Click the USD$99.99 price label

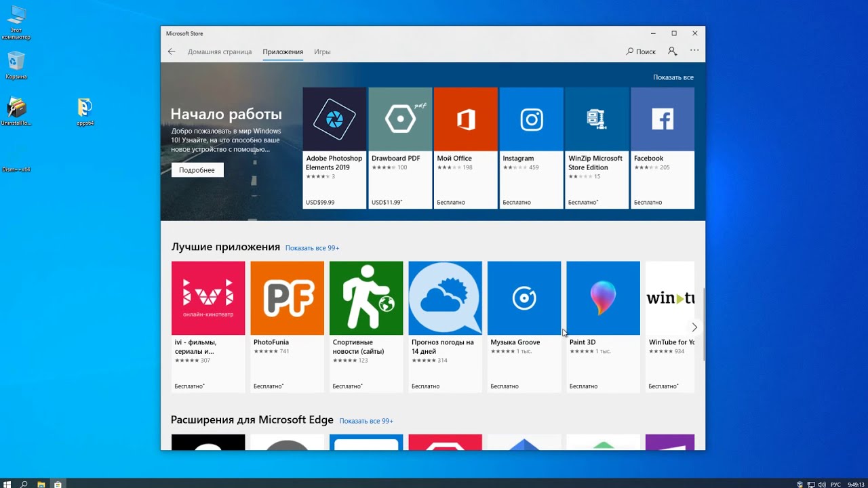click(x=320, y=202)
